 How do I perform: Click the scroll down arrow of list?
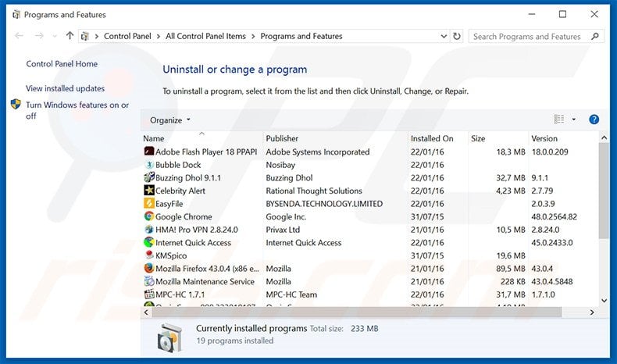(604, 301)
